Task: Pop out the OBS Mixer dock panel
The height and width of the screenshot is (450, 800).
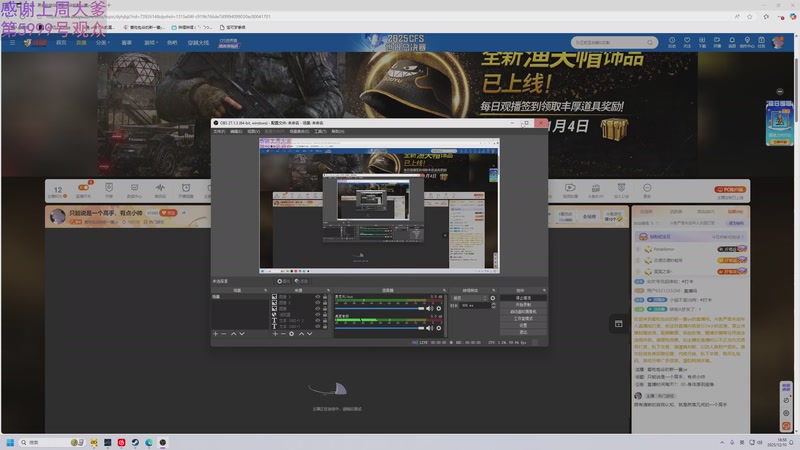Action: [444, 290]
